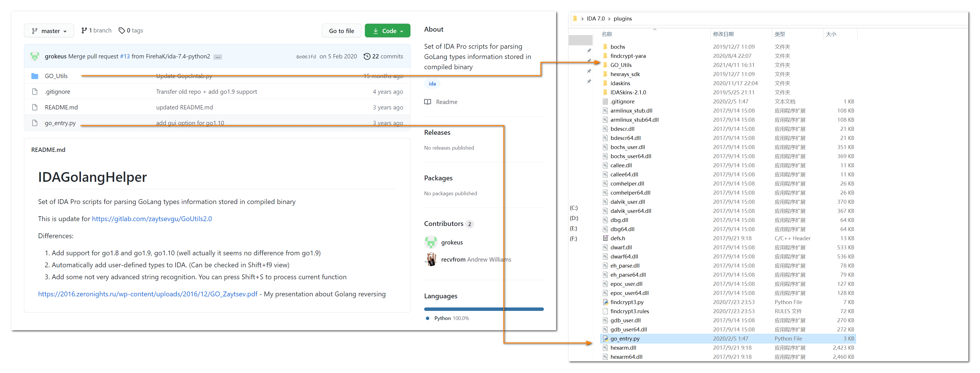Click grokeus avatar in commit bar
Screen dimensions: 980x373
tap(35, 56)
